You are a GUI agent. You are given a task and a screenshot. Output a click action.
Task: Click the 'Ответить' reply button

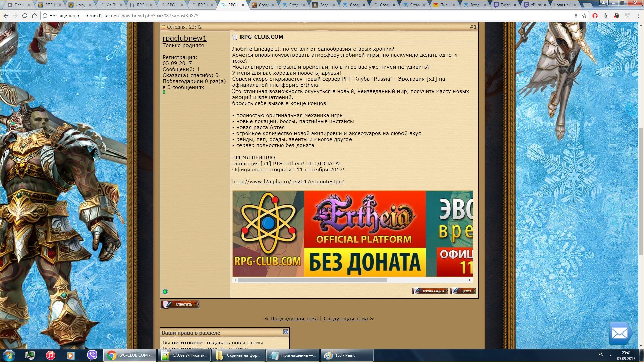(x=180, y=304)
